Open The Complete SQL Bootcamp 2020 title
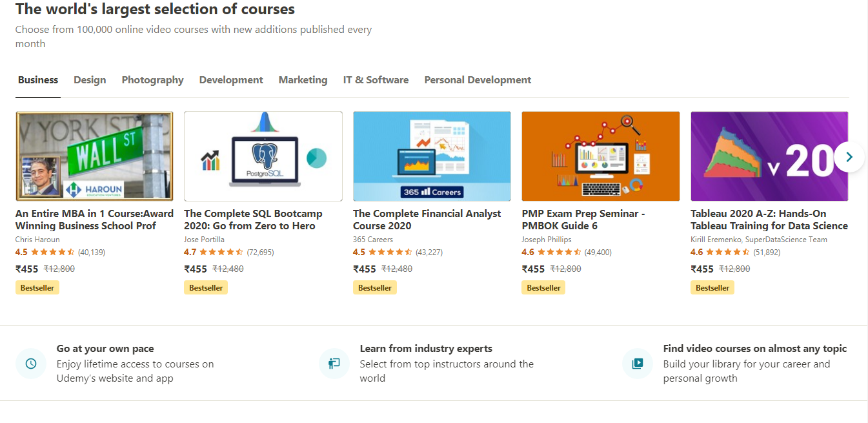868x423 pixels. (x=253, y=220)
